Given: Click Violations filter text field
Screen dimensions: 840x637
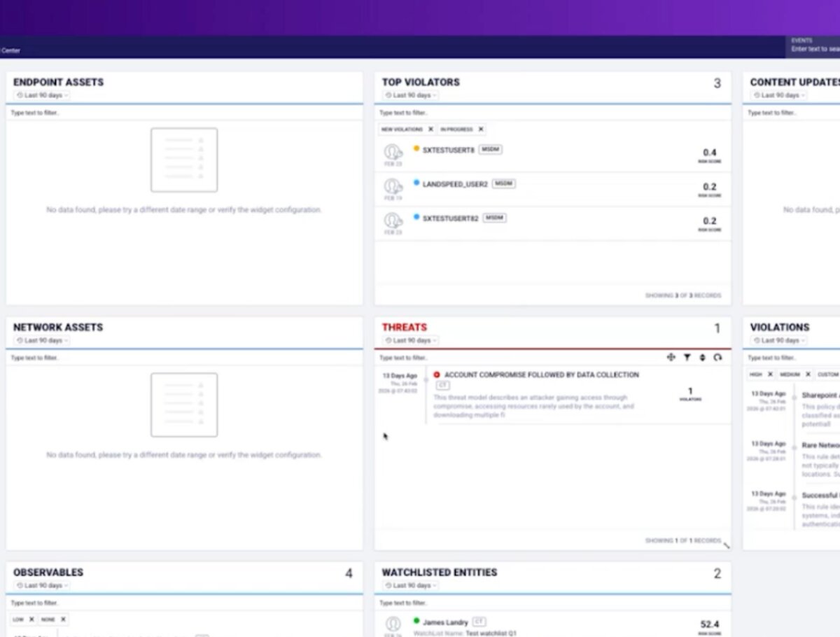Looking at the screenshot, I should click(792, 358).
